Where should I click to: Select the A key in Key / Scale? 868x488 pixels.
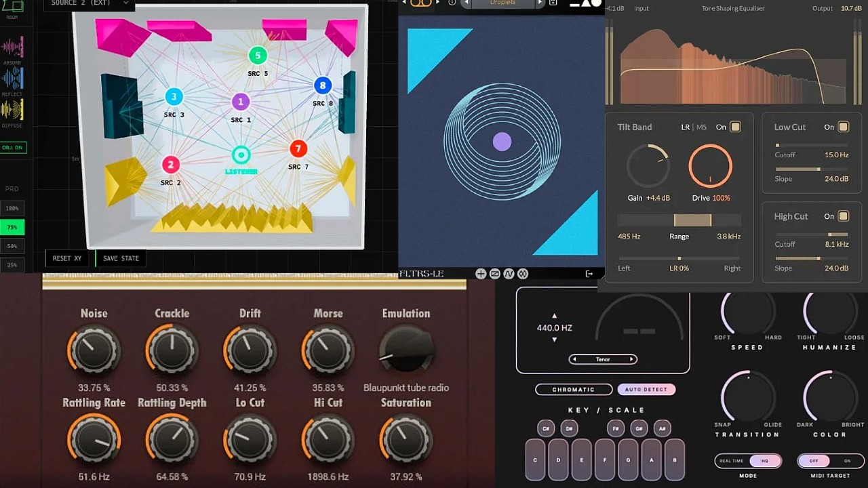click(651, 460)
